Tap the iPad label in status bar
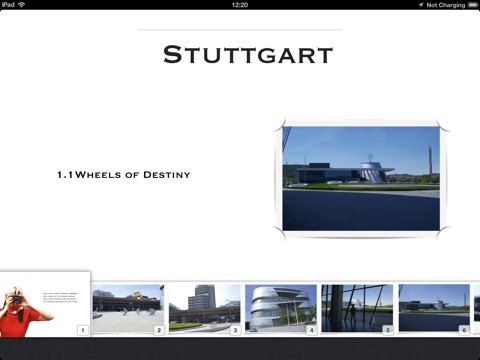Image resolution: width=480 pixels, height=360 pixels. point(8,5)
